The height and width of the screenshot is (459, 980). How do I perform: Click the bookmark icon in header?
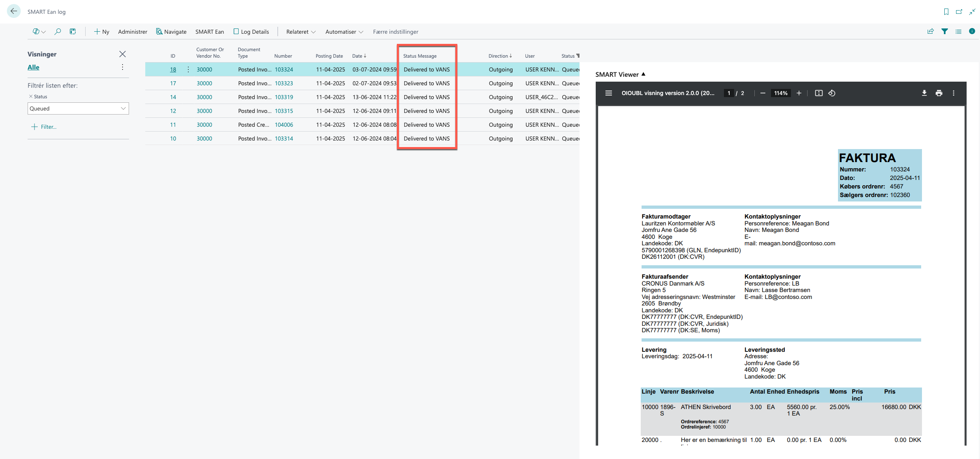[x=946, y=12]
